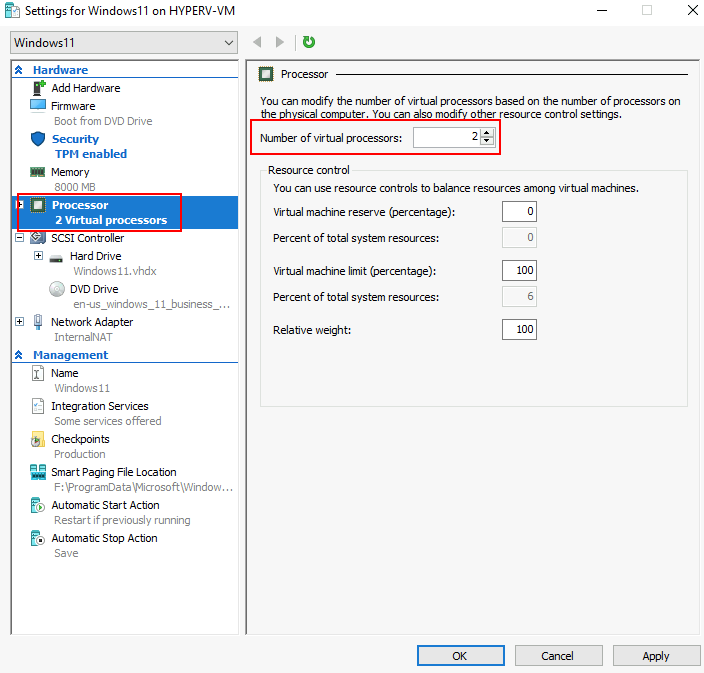Click the green refresh icon
Image resolution: width=704 pixels, height=673 pixels.
[x=308, y=42]
